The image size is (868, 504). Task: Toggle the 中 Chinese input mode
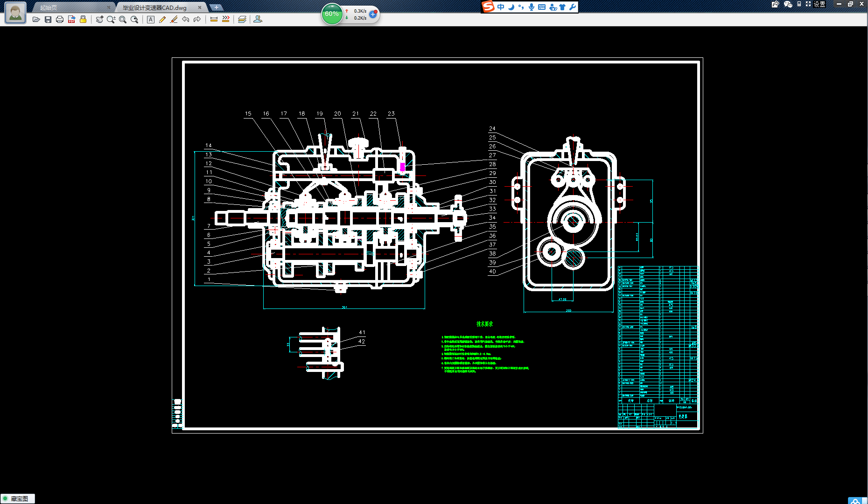[501, 7]
